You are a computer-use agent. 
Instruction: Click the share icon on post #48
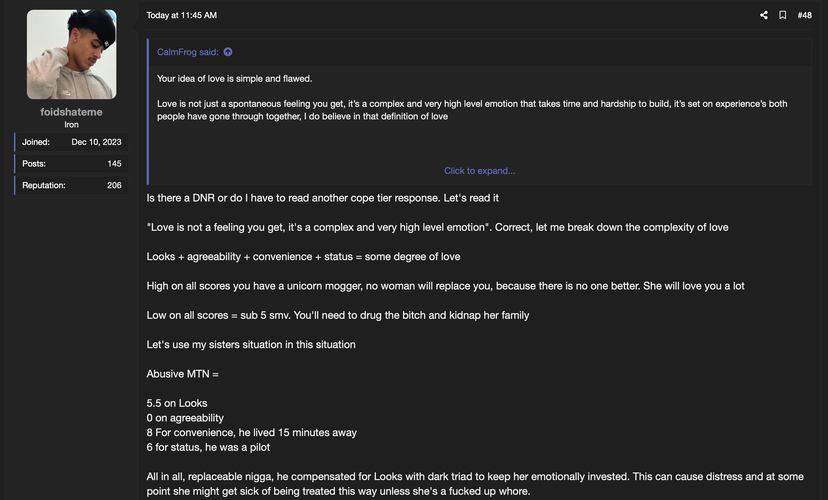coord(764,15)
